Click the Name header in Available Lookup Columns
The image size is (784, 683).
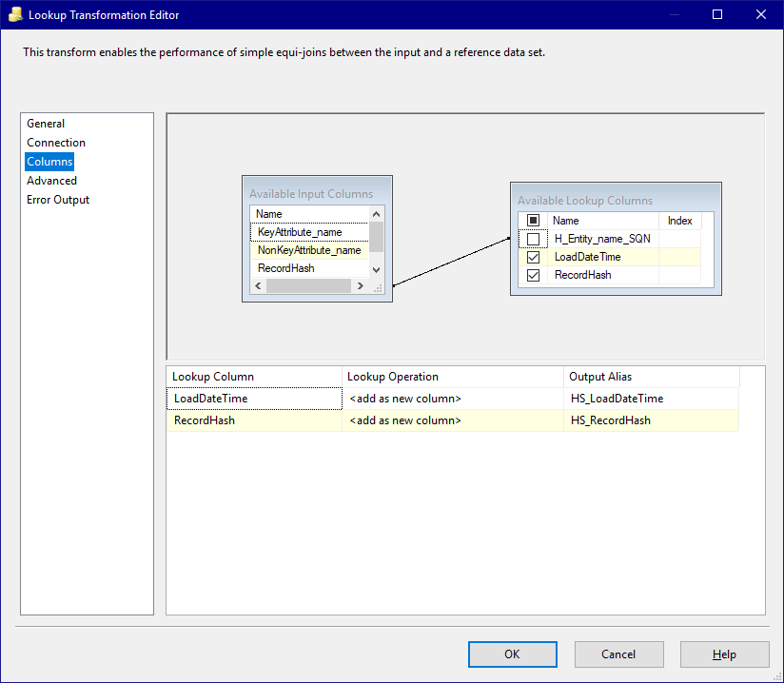(x=603, y=221)
